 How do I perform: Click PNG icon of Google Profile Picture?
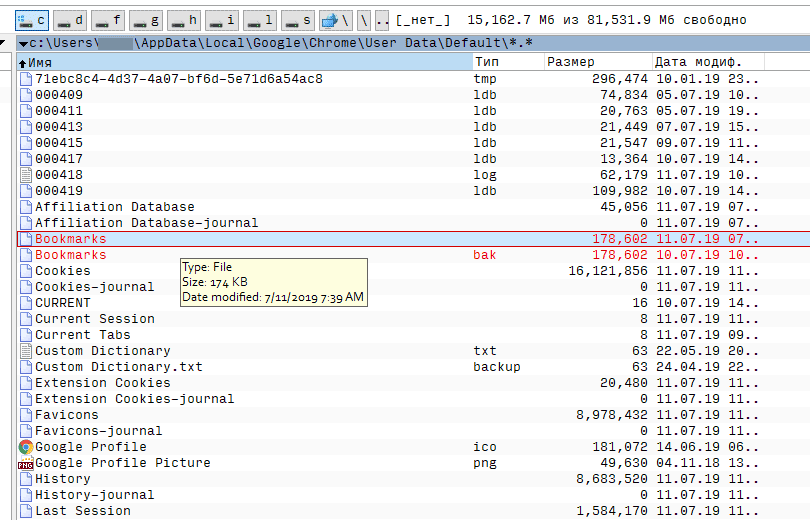26,463
